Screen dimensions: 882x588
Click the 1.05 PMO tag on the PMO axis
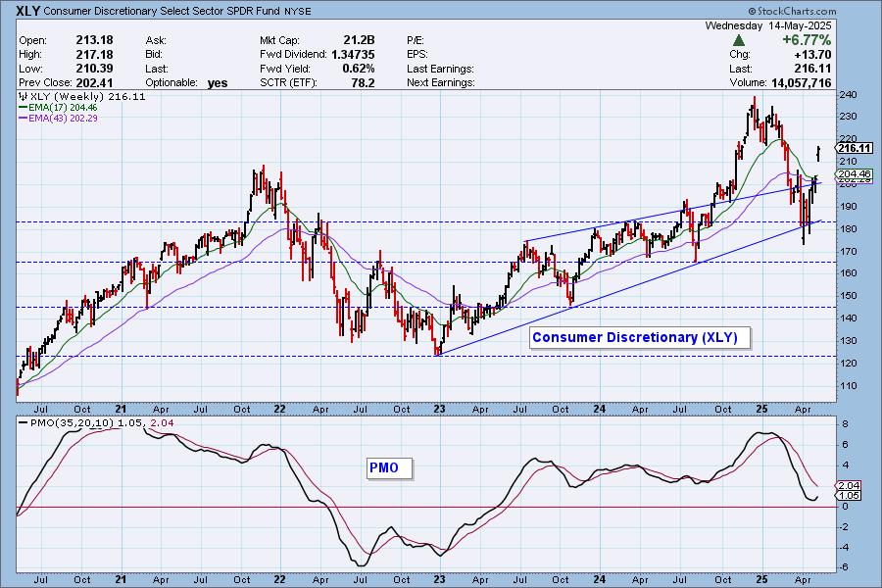tap(849, 496)
